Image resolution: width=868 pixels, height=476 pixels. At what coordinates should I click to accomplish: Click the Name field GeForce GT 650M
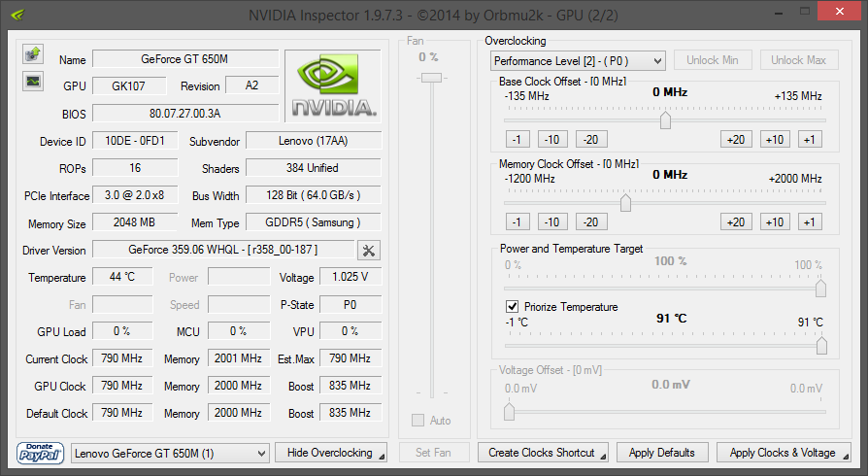184,58
